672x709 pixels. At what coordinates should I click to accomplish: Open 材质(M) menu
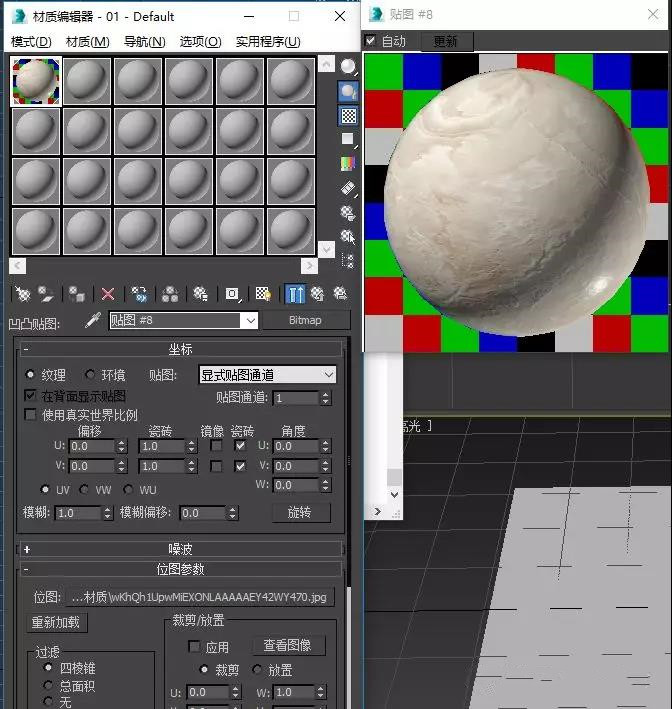pos(88,42)
